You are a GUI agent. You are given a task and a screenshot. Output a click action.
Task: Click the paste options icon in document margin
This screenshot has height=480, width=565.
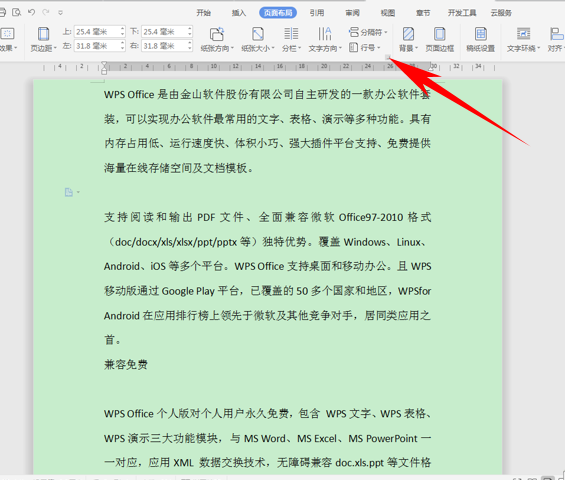69,192
